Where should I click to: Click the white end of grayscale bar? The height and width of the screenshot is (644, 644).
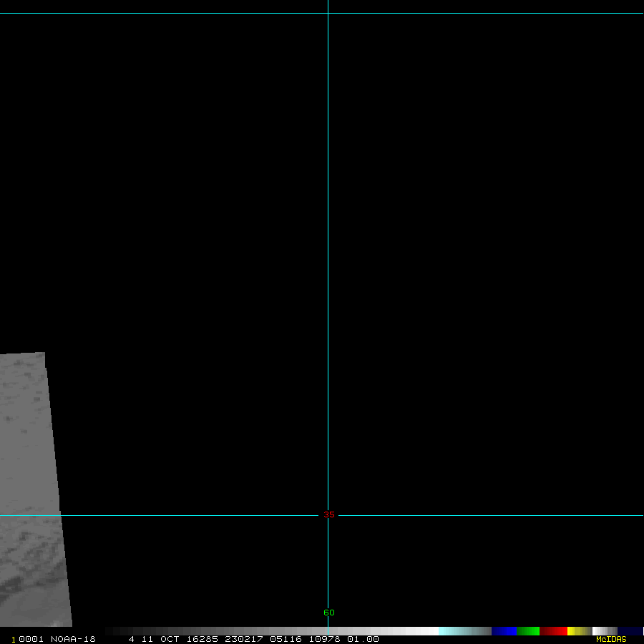click(x=428, y=631)
